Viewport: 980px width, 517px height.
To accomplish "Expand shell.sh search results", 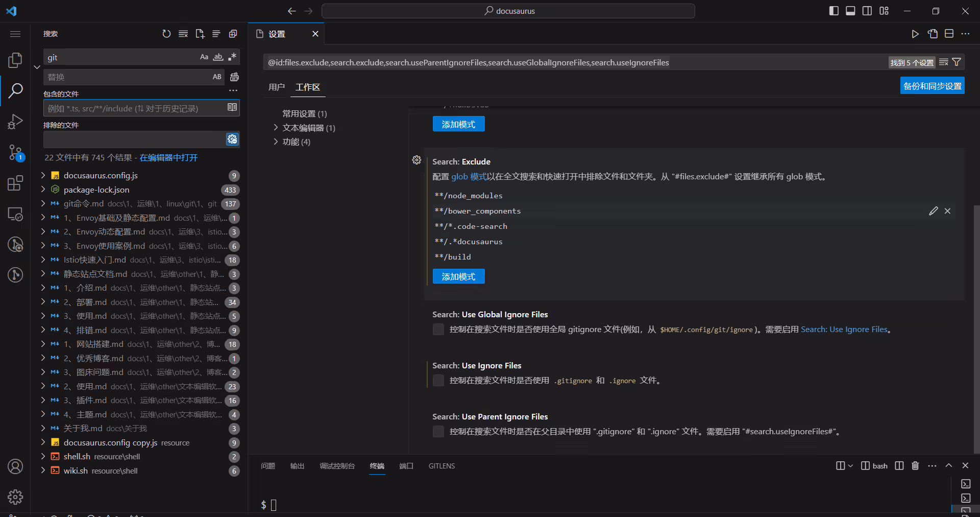I will click(x=43, y=456).
